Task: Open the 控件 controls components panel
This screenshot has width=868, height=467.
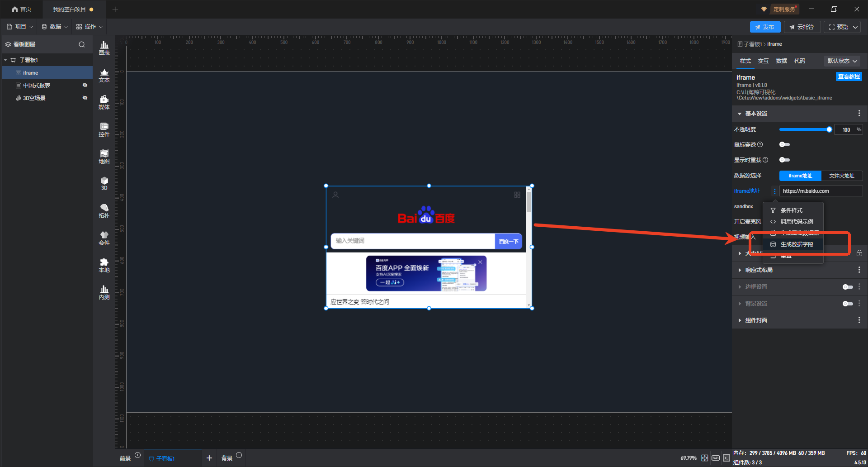Action: pos(104,129)
